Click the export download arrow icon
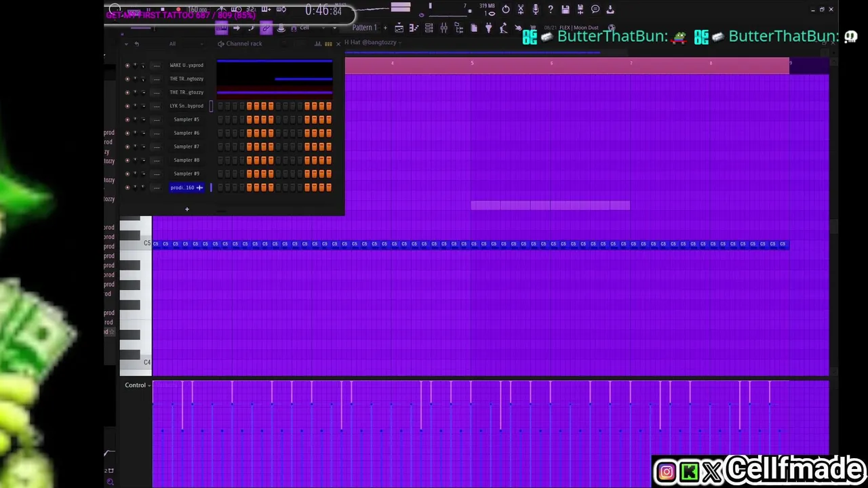The width and height of the screenshot is (868, 488). click(x=610, y=9)
